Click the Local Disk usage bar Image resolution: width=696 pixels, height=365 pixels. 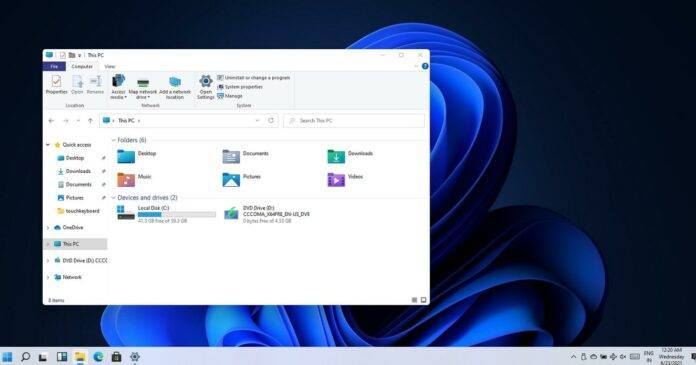click(177, 214)
